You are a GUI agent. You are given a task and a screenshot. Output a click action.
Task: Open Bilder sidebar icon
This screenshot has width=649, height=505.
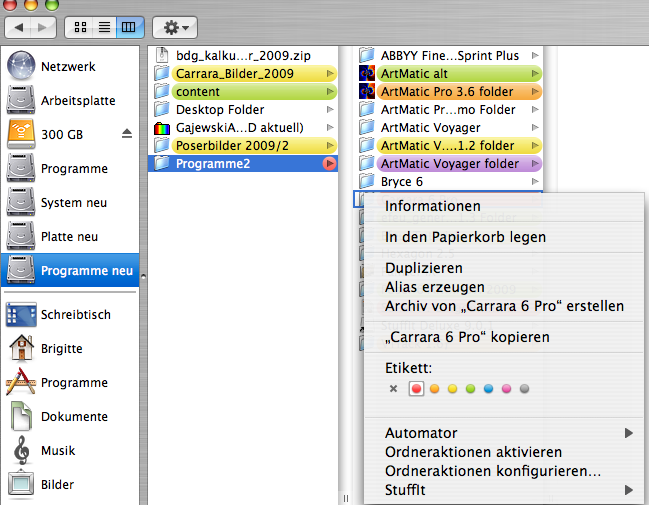(x=21, y=484)
